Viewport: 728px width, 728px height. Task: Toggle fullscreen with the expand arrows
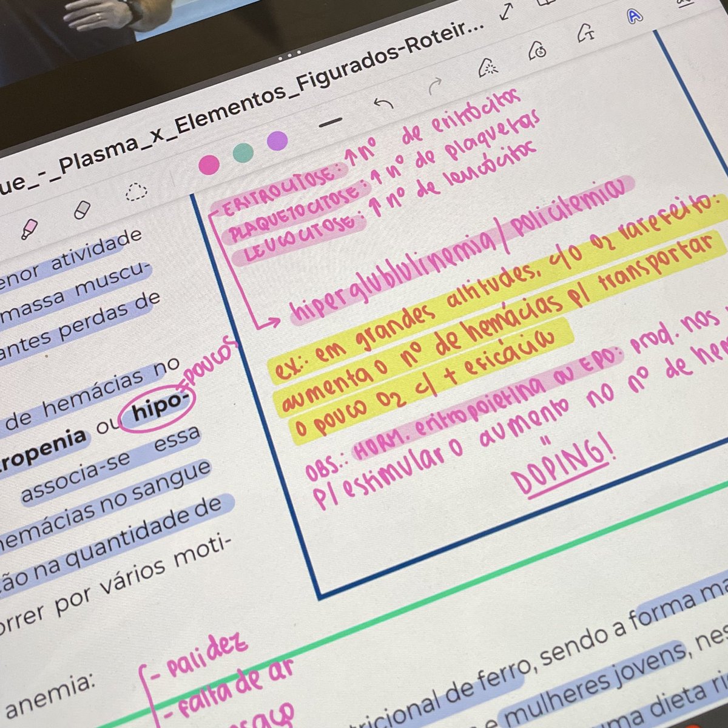pyautogui.click(x=505, y=12)
